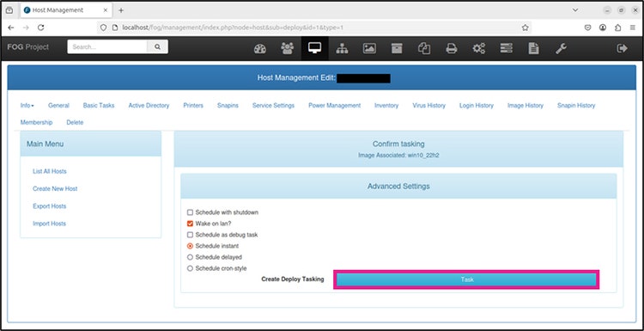Open the Firefox account icon
The height and width of the screenshot is (331, 644).
[x=603, y=28]
